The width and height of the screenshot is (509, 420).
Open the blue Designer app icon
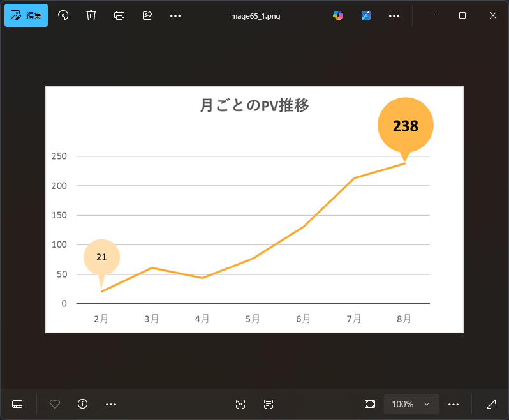click(x=366, y=15)
